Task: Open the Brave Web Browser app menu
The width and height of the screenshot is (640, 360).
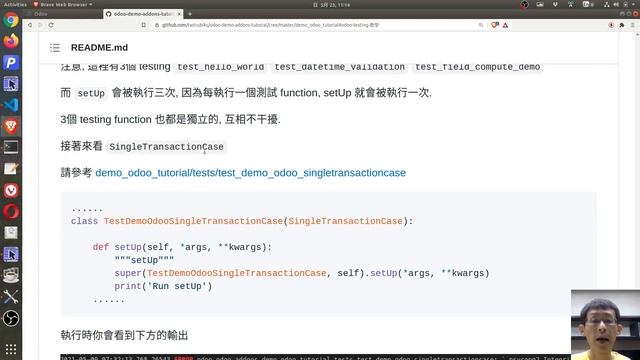Action: (63, 4)
